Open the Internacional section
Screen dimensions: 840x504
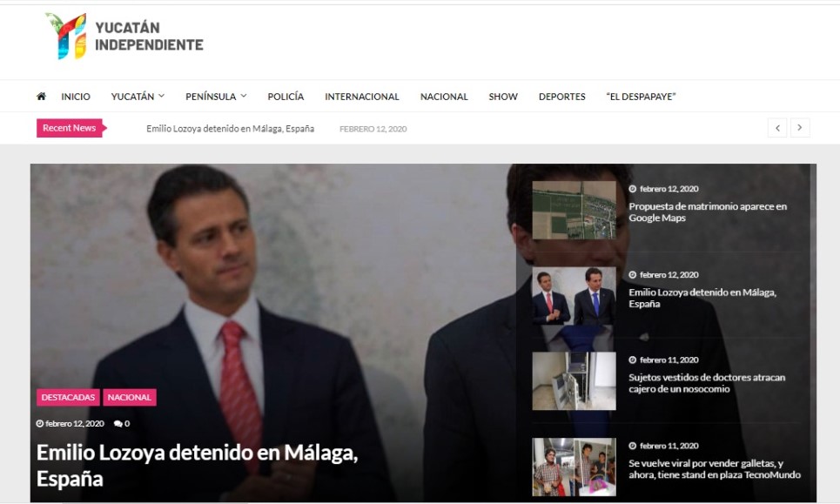coord(361,97)
